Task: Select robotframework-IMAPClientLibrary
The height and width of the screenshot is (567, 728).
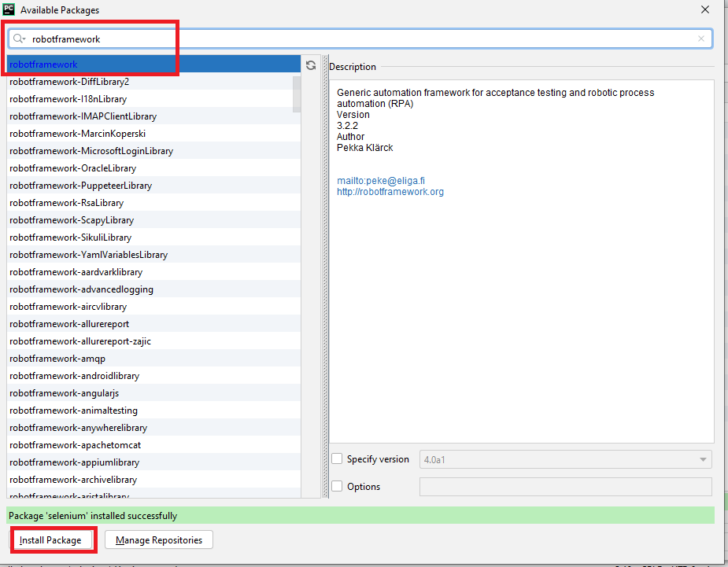Action: 153,116
